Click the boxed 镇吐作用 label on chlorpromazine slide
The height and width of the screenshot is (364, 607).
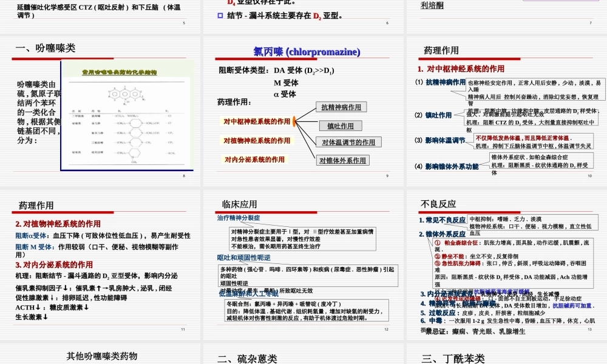(341, 126)
